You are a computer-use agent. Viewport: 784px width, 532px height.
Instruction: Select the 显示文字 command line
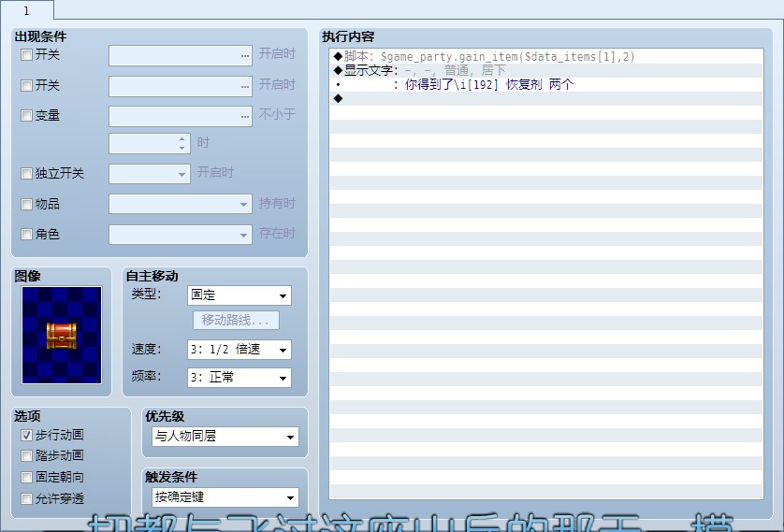click(421, 71)
